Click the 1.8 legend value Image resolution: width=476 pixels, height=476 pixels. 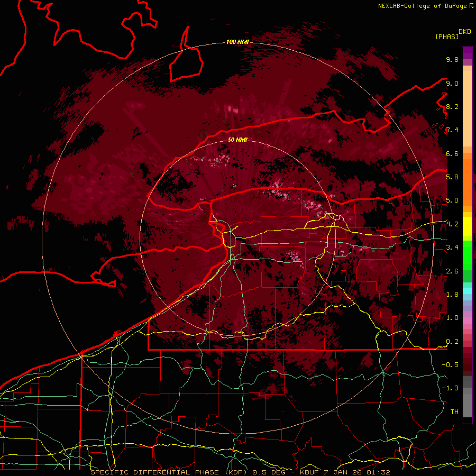coord(452,295)
